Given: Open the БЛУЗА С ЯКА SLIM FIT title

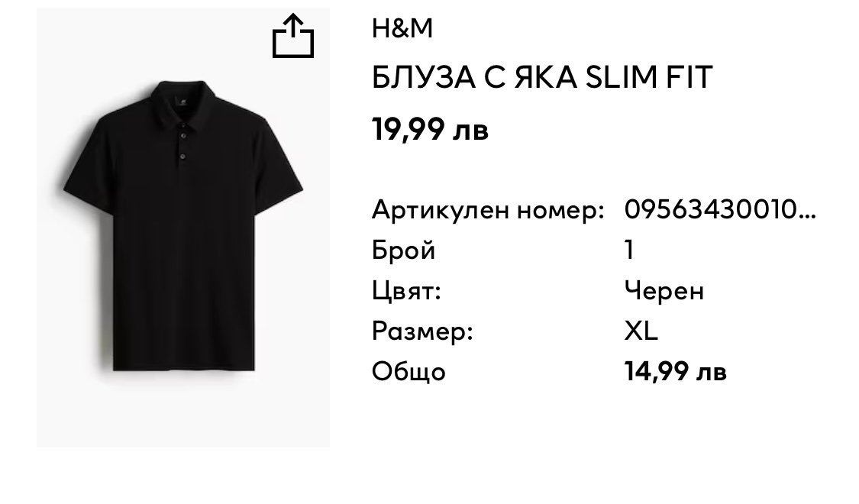Looking at the screenshot, I should point(542,77).
